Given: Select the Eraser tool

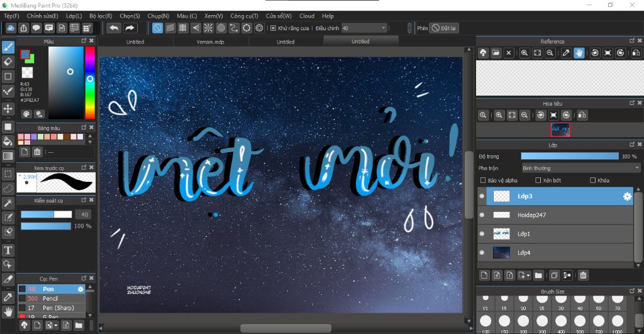Looking at the screenshot, I should click(8, 62).
